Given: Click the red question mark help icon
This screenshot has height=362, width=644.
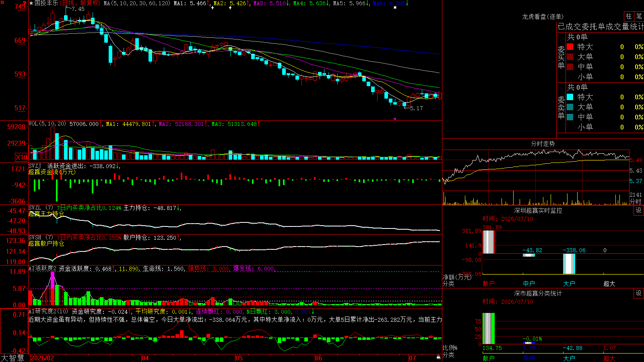Looking at the screenshot, I should point(25,3).
